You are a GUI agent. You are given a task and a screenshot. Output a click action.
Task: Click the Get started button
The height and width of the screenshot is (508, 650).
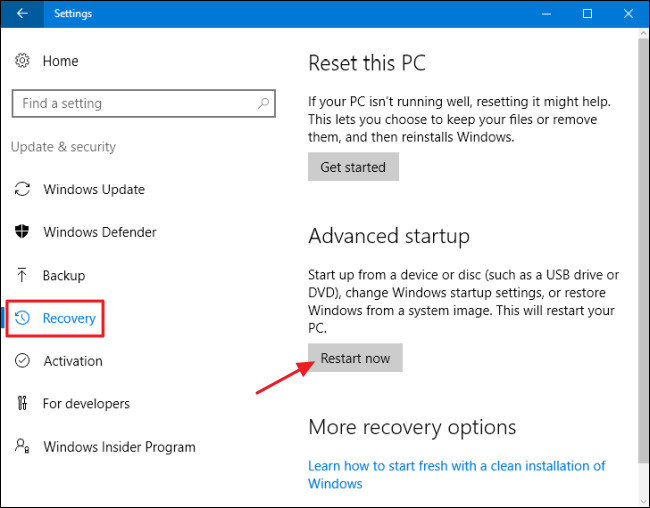click(353, 167)
